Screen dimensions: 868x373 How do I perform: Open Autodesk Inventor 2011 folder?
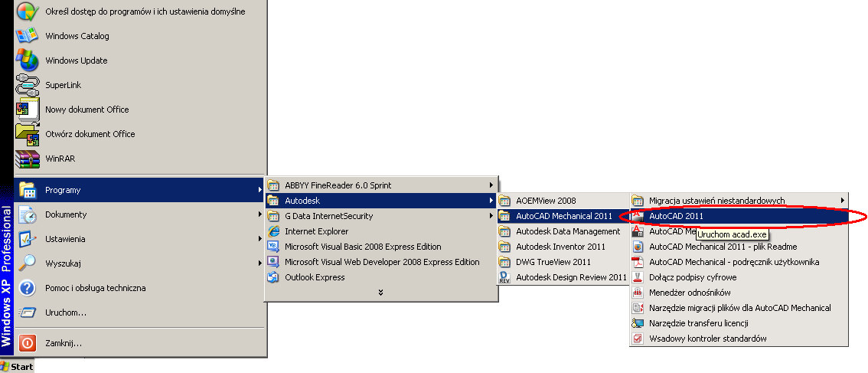point(562,247)
